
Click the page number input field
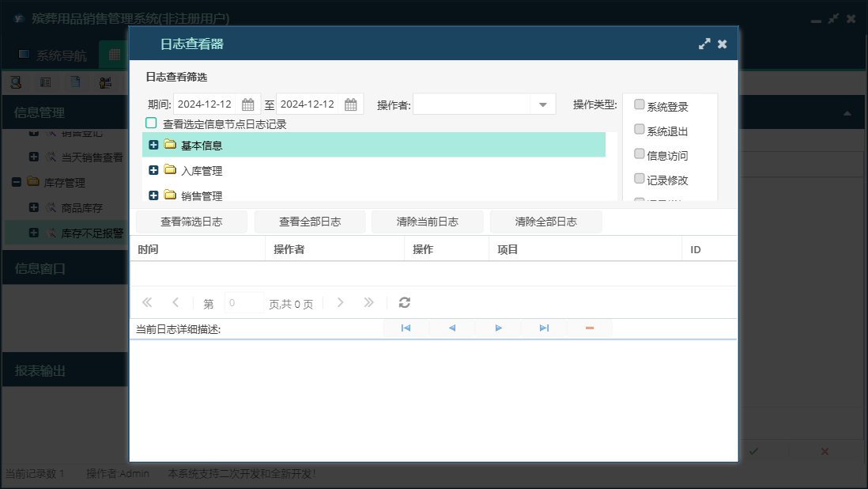(244, 303)
